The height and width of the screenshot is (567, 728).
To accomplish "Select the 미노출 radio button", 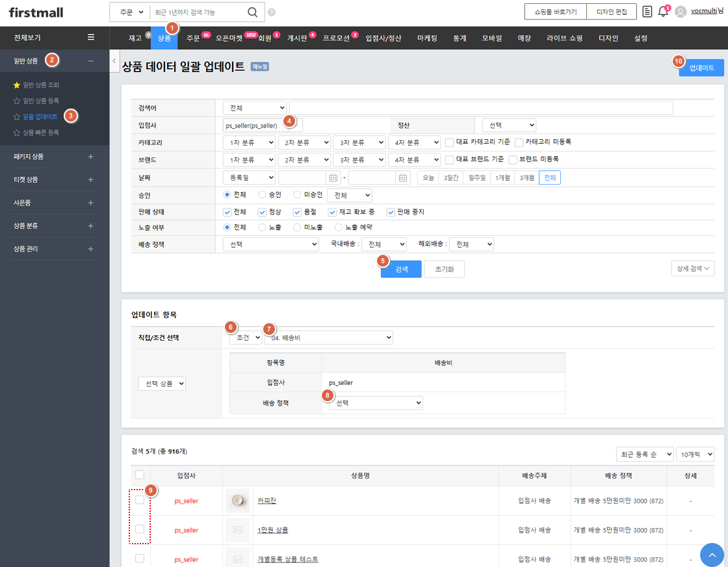I will pos(297,228).
